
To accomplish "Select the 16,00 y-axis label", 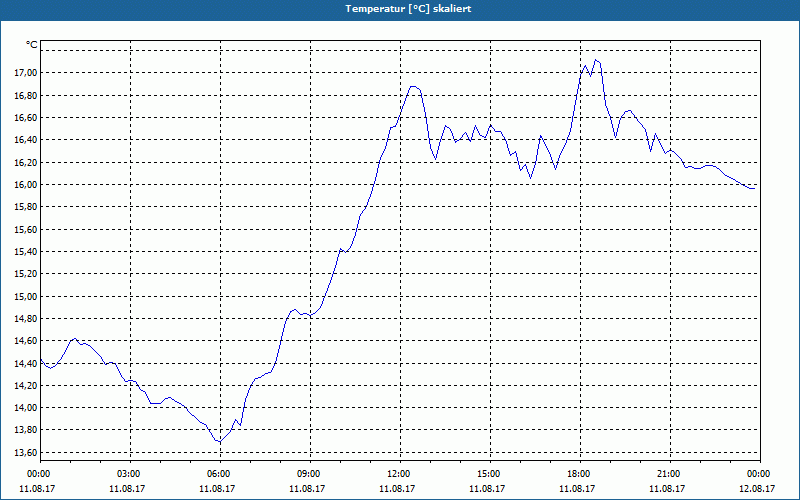I will [26, 185].
